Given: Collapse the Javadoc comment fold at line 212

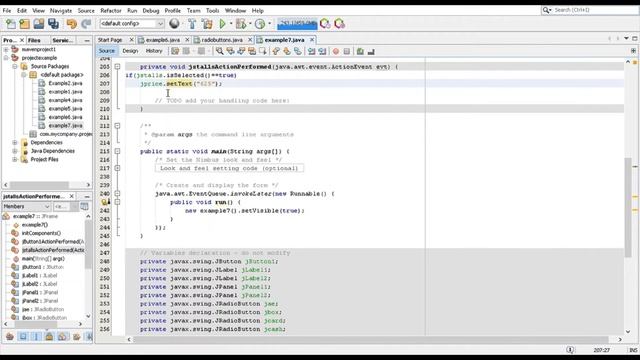Looking at the screenshot, I should point(117,126).
